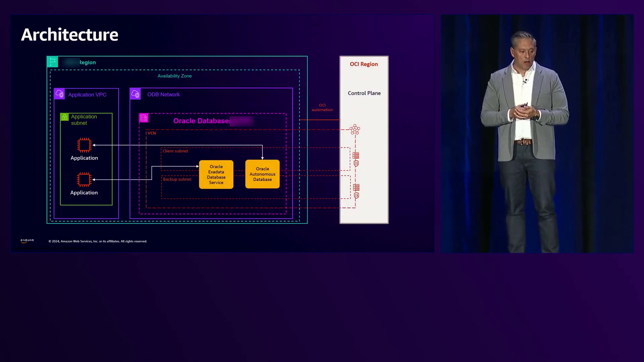Click the lower server rack icon
This screenshot has width=644, height=362.
pos(356,187)
